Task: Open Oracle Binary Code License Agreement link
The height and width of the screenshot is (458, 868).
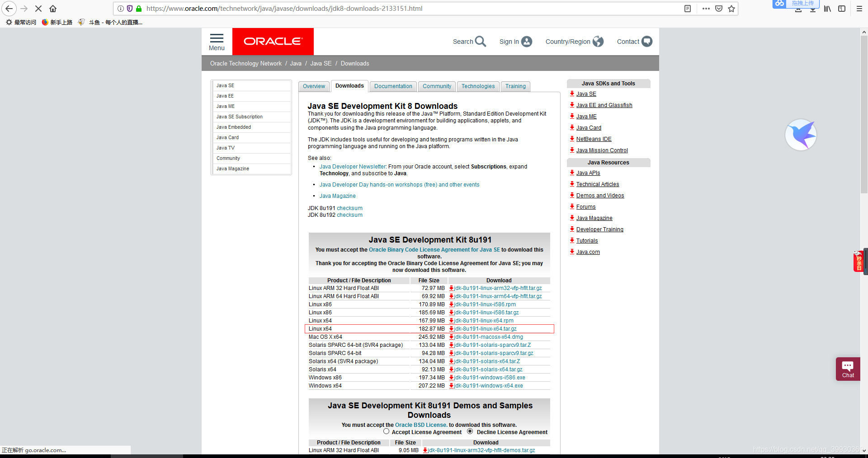Action: tap(434, 250)
